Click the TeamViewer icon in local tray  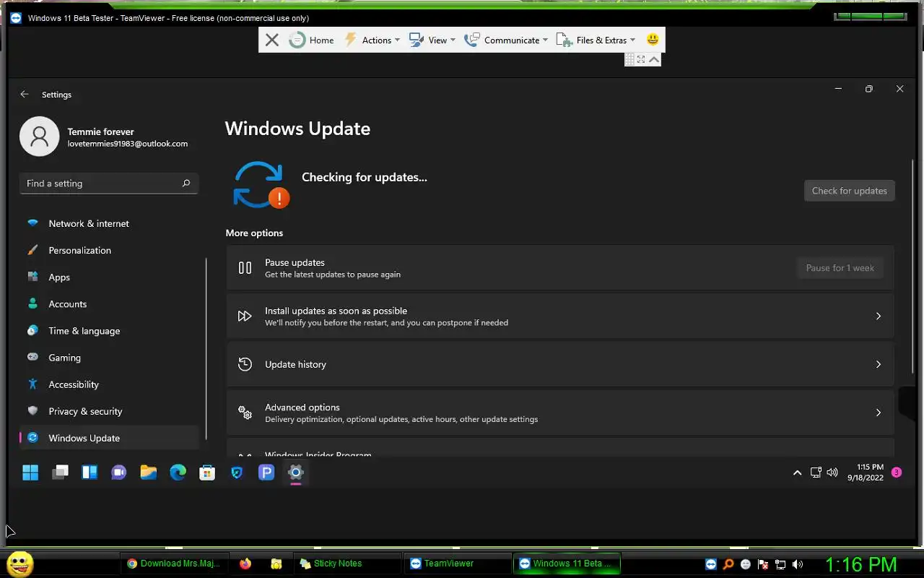coord(711,564)
